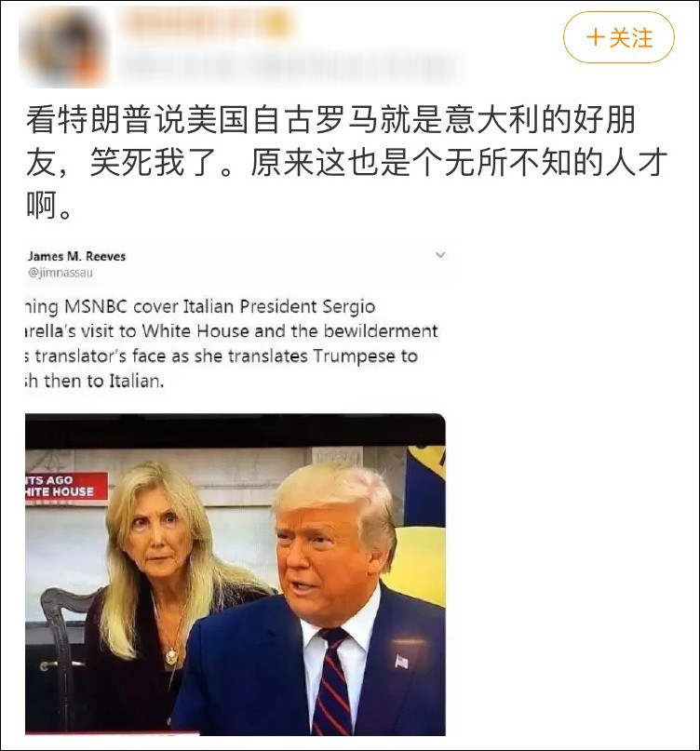Click the orange 关注 follow button
This screenshot has width=700, height=751.
click(x=618, y=38)
